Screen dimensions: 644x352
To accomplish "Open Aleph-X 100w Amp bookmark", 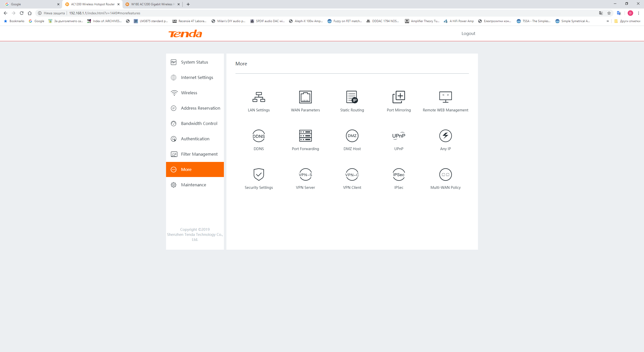I will [x=306, y=21].
